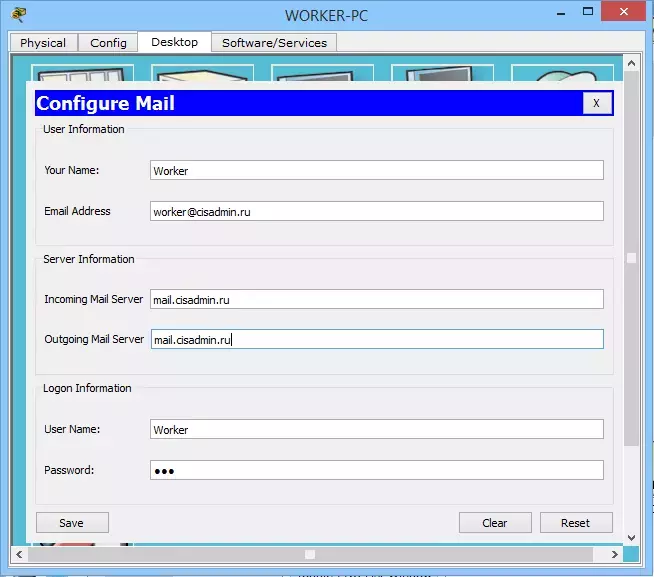Click the Incoming Mail Server field

tap(377, 299)
